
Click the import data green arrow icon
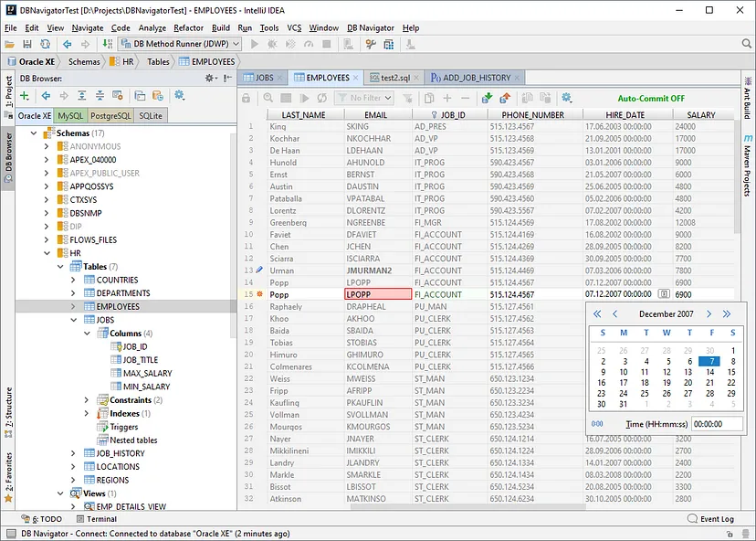click(x=487, y=98)
